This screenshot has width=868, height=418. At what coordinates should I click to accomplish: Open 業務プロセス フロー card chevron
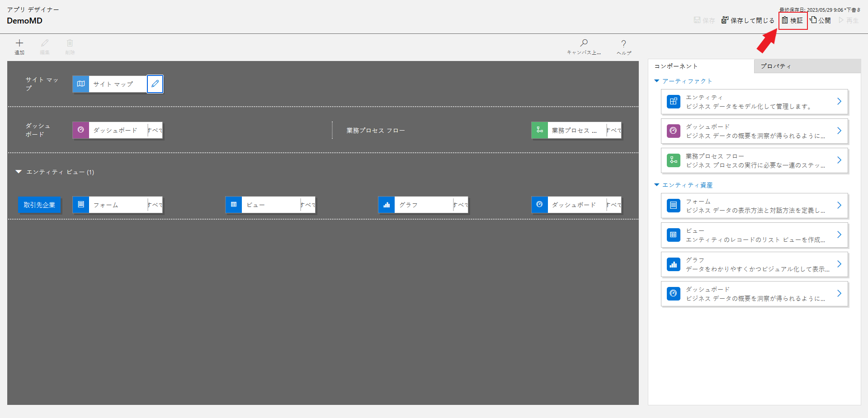point(839,160)
